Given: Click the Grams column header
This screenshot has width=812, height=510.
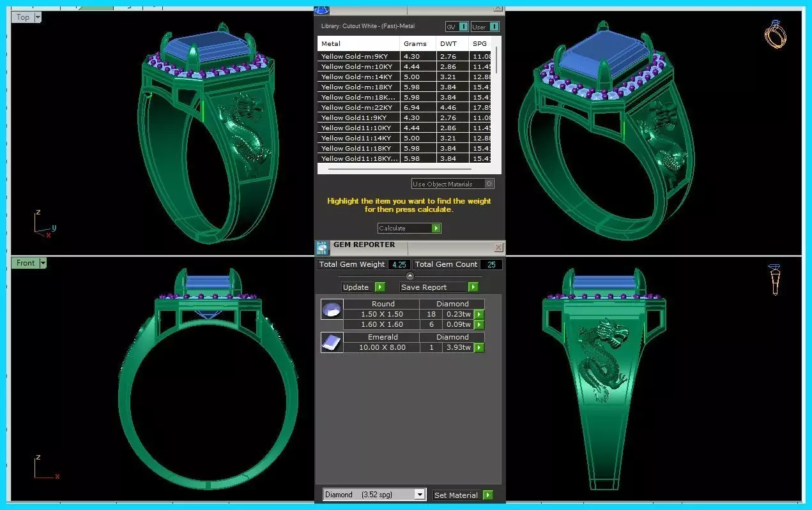Looking at the screenshot, I should tap(418, 44).
